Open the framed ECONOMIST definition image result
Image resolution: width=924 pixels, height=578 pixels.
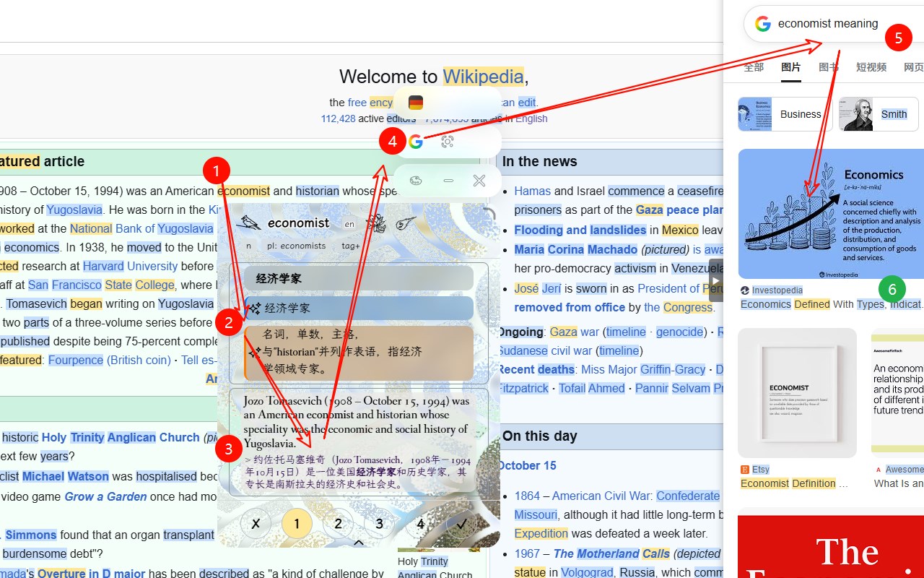click(797, 393)
